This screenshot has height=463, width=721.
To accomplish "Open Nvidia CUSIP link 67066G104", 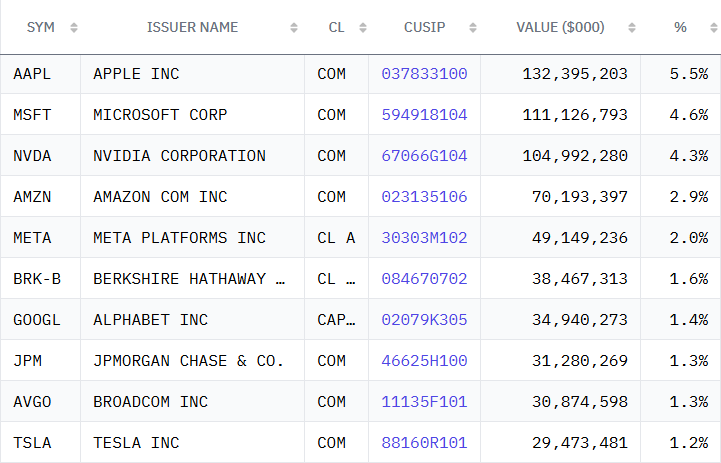I will pos(424,156).
